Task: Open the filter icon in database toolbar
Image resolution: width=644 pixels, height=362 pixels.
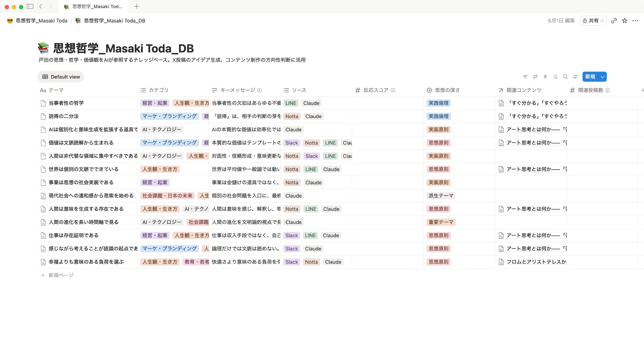Action: [525, 77]
